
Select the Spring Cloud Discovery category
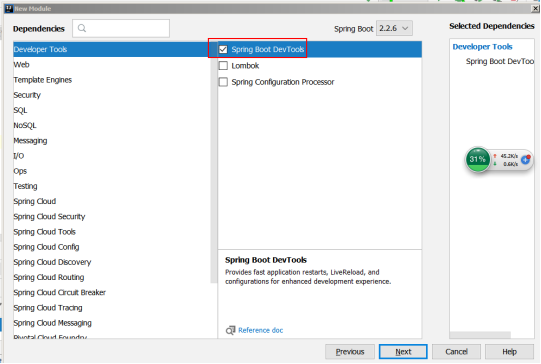(111, 262)
